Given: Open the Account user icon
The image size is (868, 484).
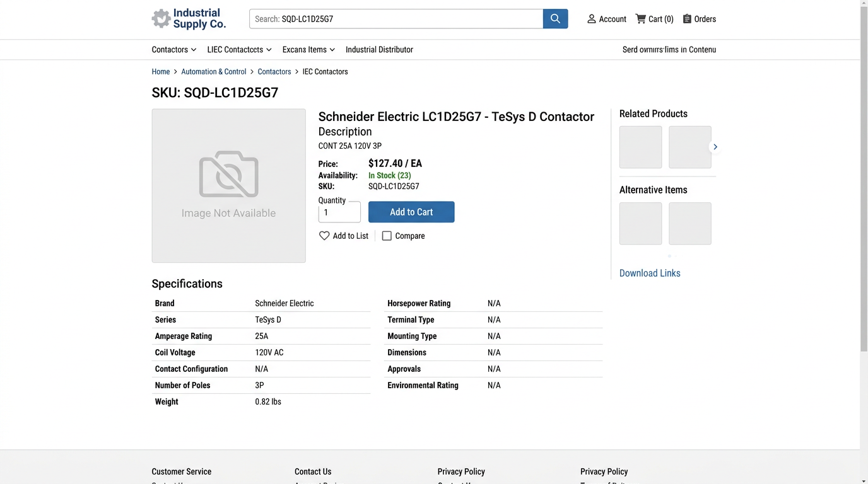Looking at the screenshot, I should [591, 19].
